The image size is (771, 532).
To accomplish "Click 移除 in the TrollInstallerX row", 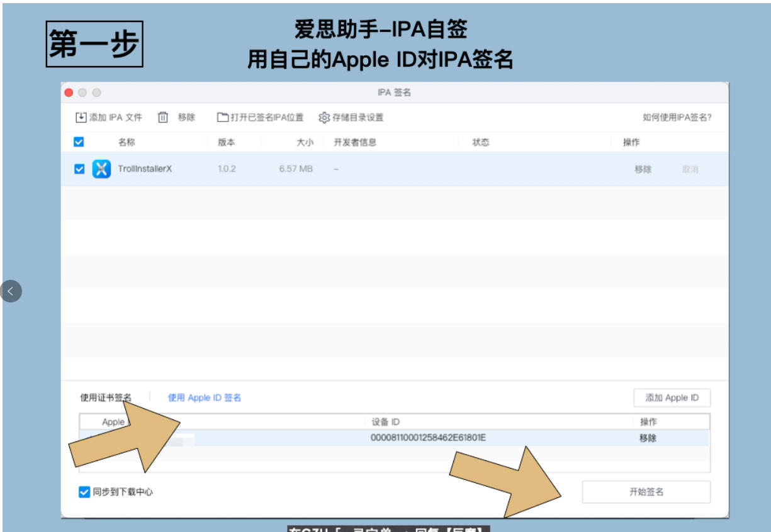I will coord(643,169).
